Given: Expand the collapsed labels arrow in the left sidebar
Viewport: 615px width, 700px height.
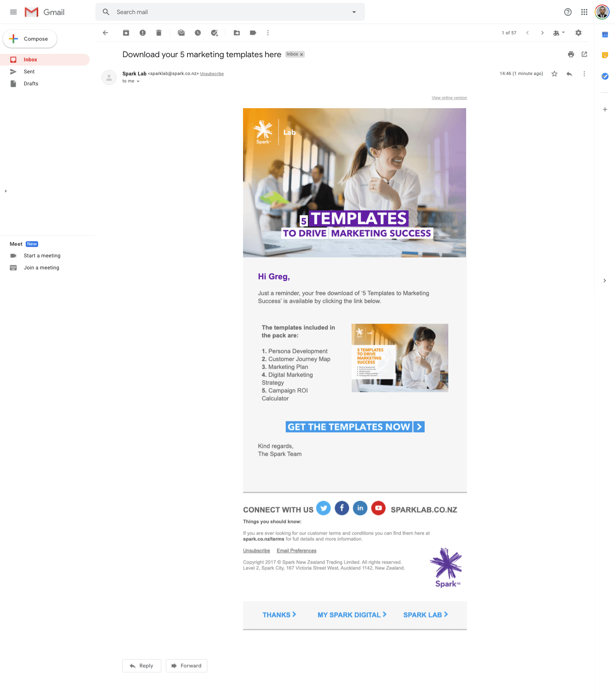Looking at the screenshot, I should [6, 191].
